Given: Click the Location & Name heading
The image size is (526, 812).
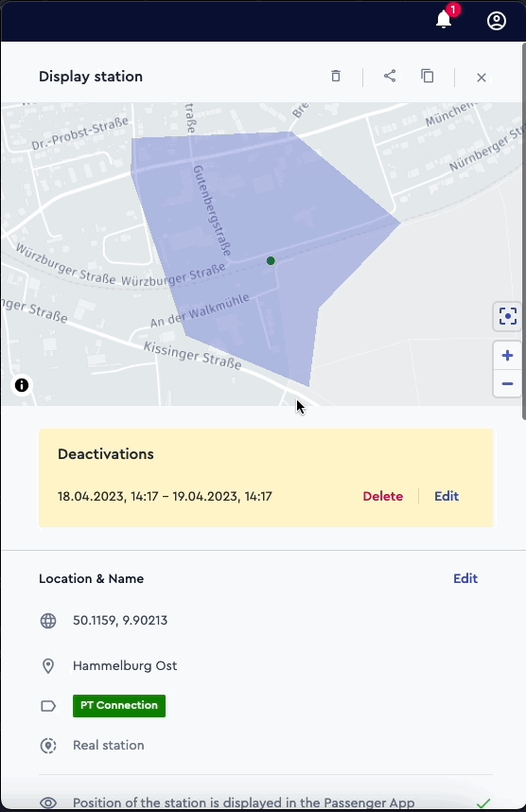Looking at the screenshot, I should tap(91, 578).
